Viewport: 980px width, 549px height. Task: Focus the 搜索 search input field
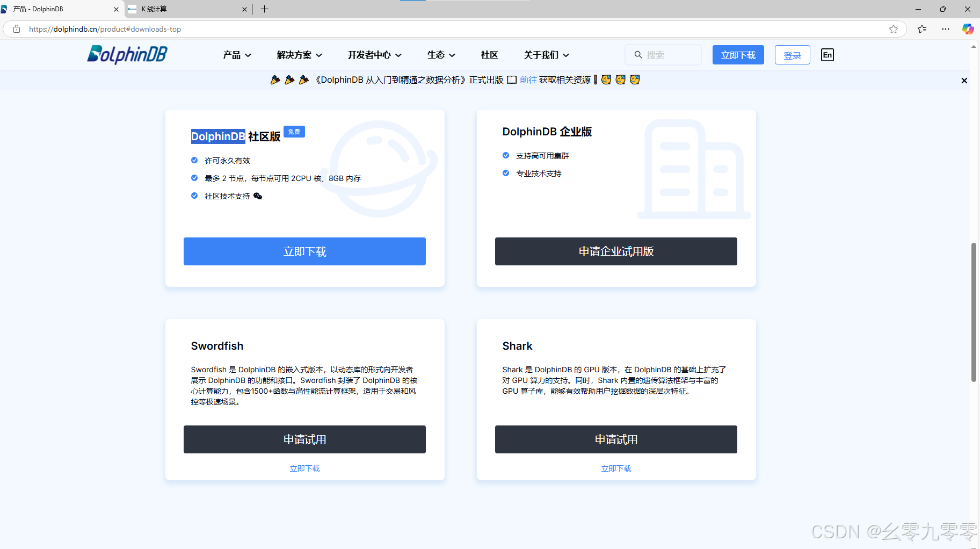(663, 55)
